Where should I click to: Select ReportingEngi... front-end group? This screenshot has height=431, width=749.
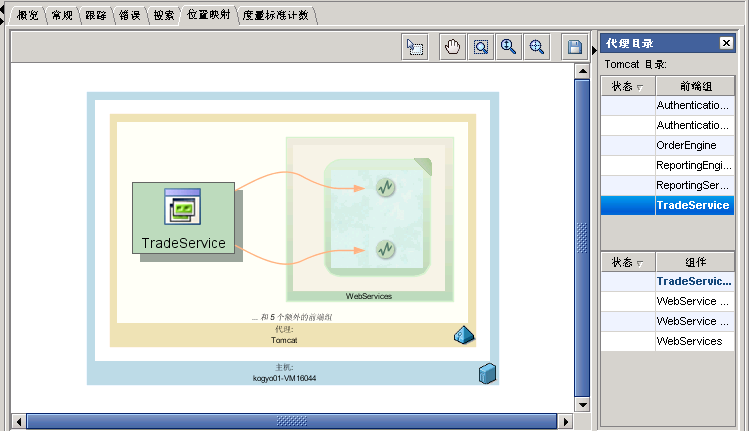(667, 165)
